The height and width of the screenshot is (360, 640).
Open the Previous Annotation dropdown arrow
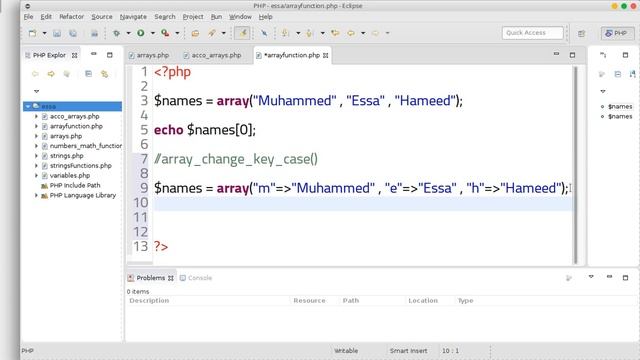coord(322,33)
